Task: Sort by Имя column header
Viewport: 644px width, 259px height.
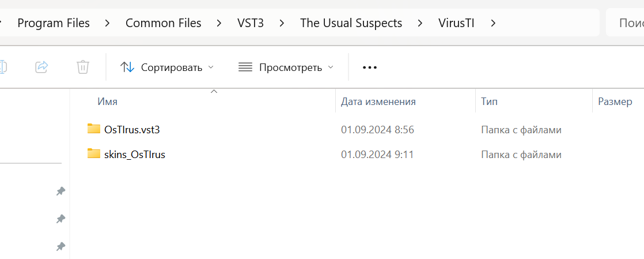Action: (108, 102)
